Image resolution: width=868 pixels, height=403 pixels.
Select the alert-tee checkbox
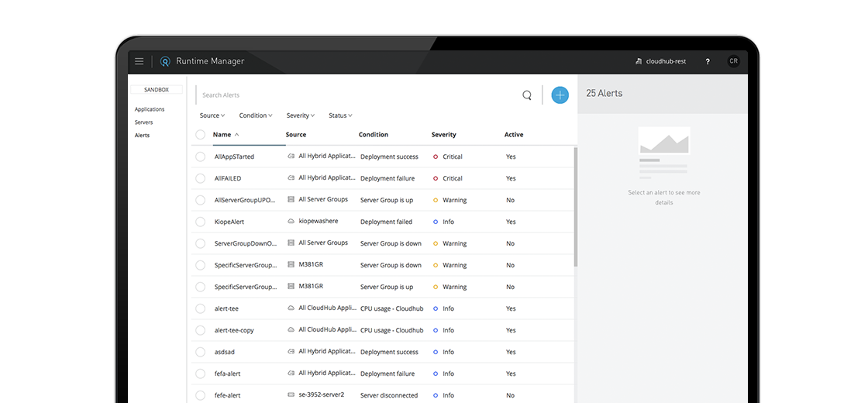point(201,309)
